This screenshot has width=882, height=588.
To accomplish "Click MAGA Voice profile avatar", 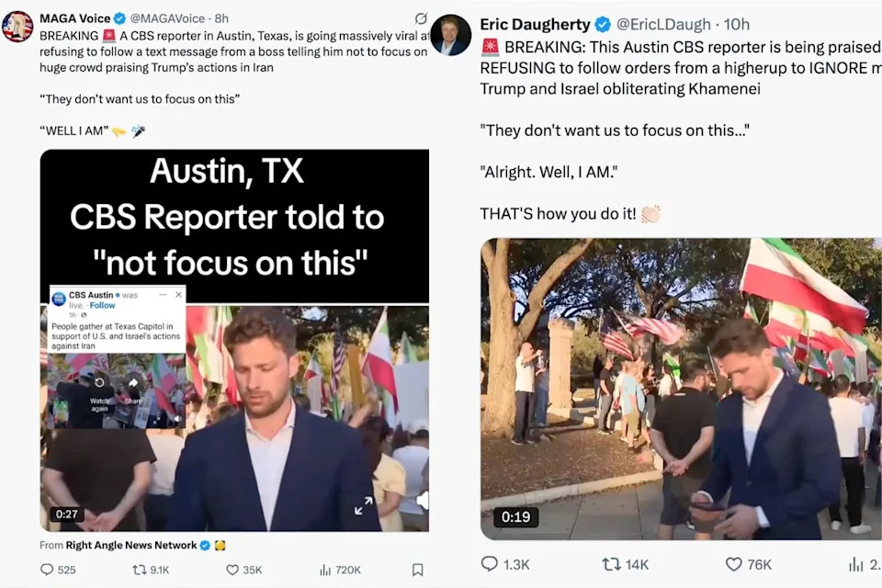I will (17, 26).
